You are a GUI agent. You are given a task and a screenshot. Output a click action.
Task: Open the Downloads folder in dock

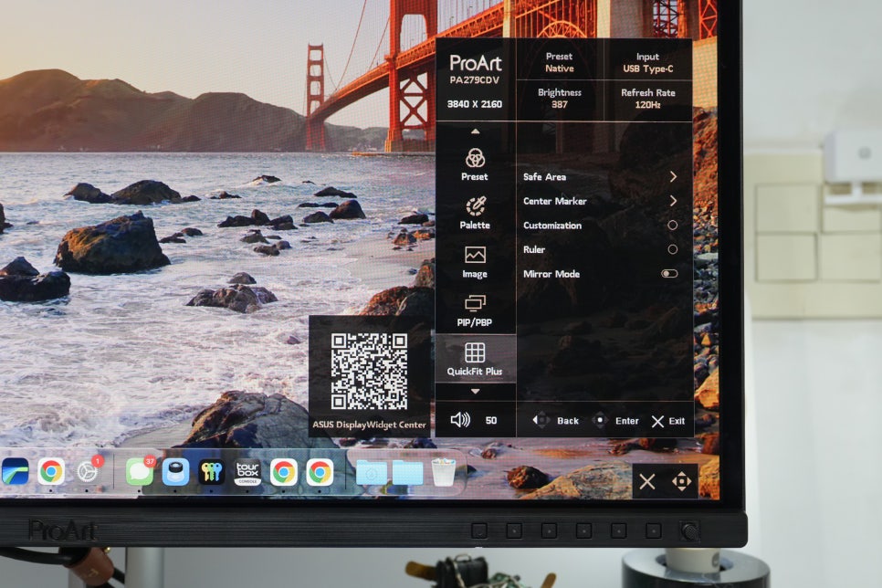click(372, 473)
